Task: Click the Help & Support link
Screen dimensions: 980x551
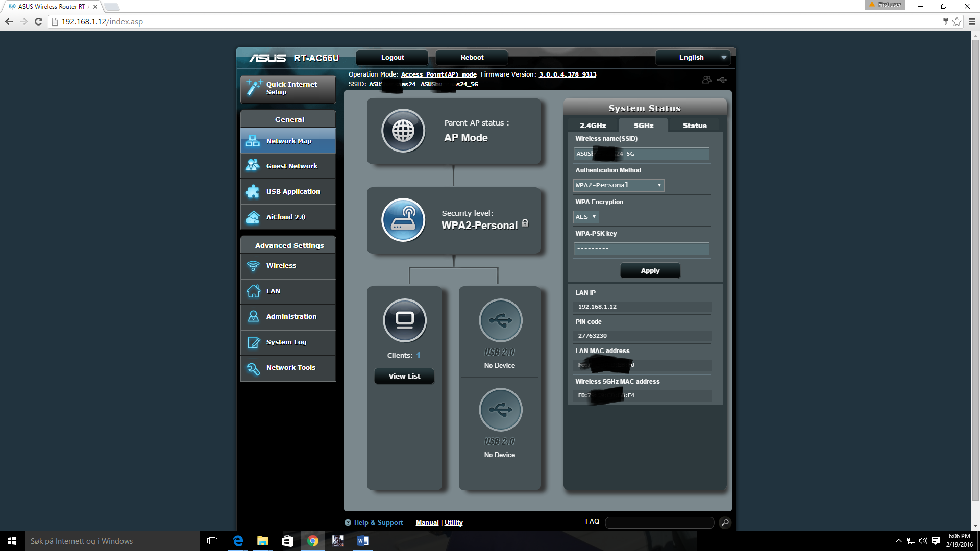Action: (378, 522)
